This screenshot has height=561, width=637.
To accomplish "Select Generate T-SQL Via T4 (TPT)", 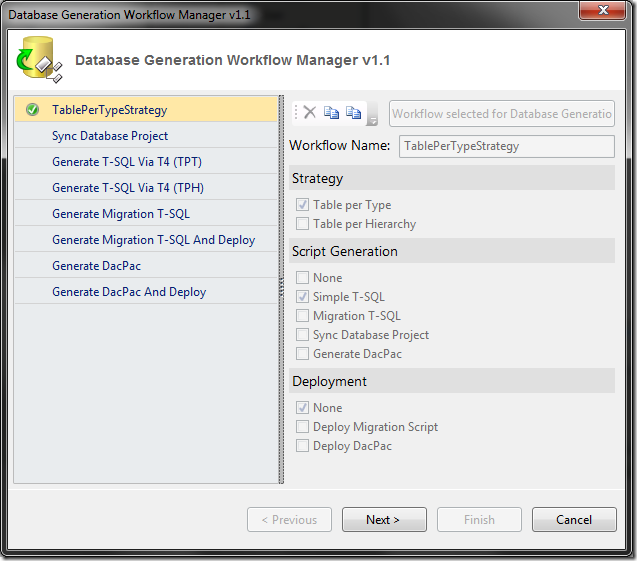I will 146,162.
